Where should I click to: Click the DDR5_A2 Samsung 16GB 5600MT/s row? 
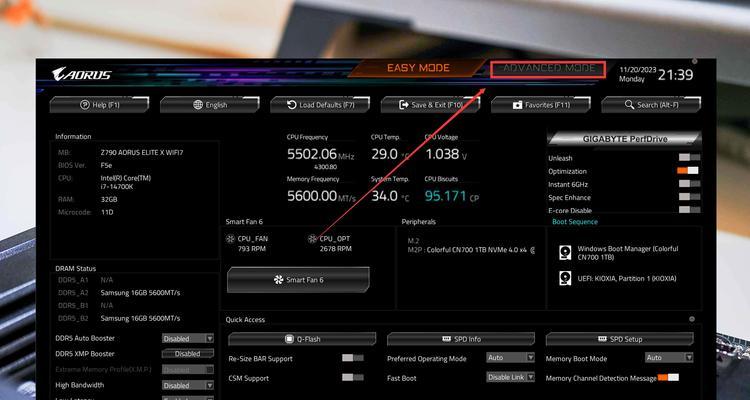[119, 292]
